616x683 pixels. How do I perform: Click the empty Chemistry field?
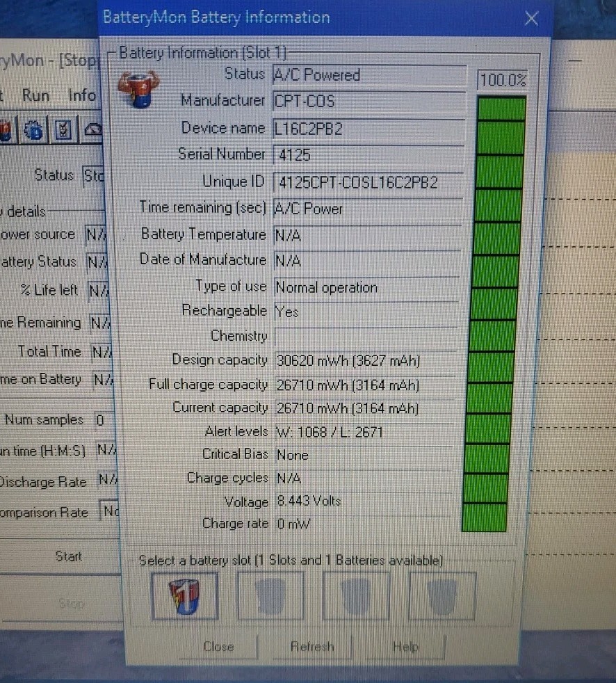(366, 336)
